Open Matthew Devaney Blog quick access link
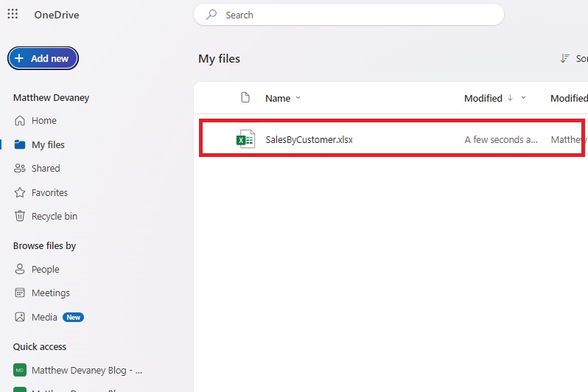 (x=86, y=371)
